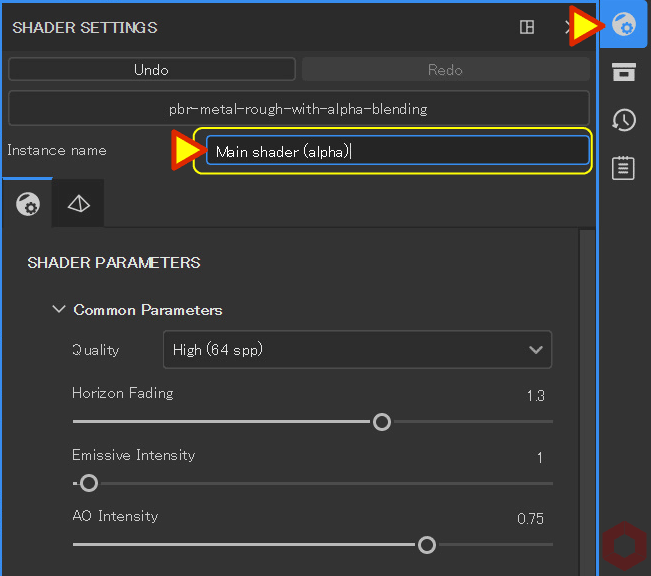Collapse the Common Parameters section

coord(59,309)
